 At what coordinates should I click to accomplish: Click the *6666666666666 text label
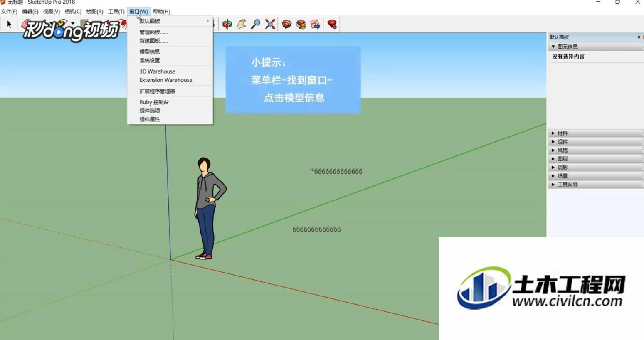[x=336, y=171]
